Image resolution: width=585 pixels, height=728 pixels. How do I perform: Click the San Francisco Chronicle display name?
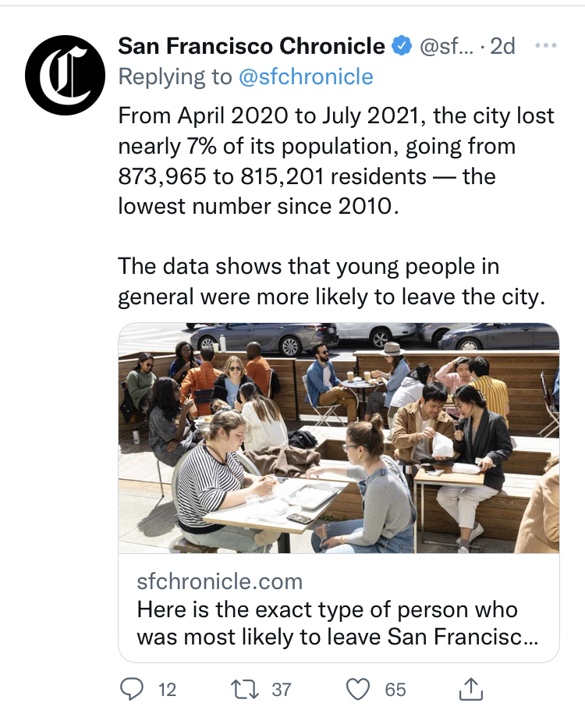[251, 47]
